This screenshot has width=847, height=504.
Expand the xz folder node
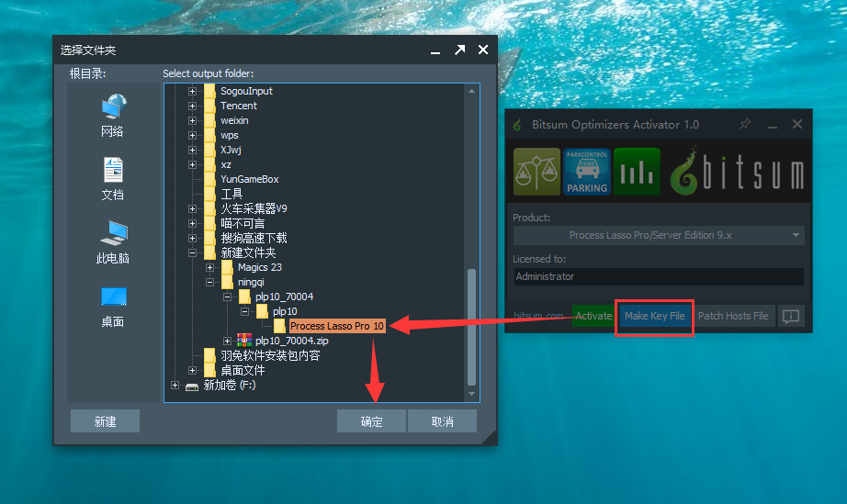point(192,164)
